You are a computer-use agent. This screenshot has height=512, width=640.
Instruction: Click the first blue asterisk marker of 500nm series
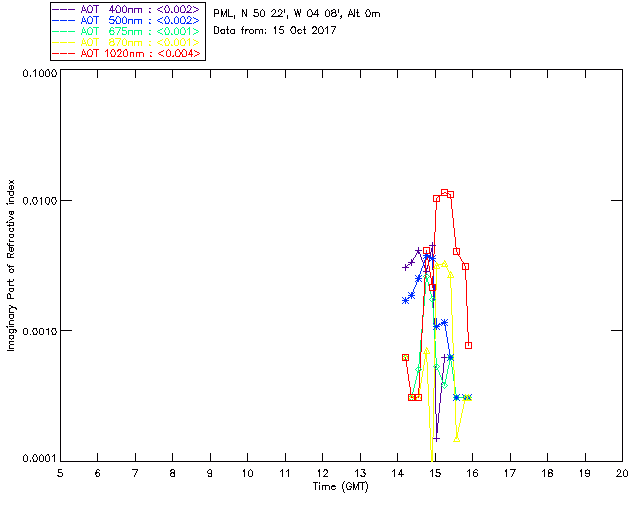(x=405, y=301)
